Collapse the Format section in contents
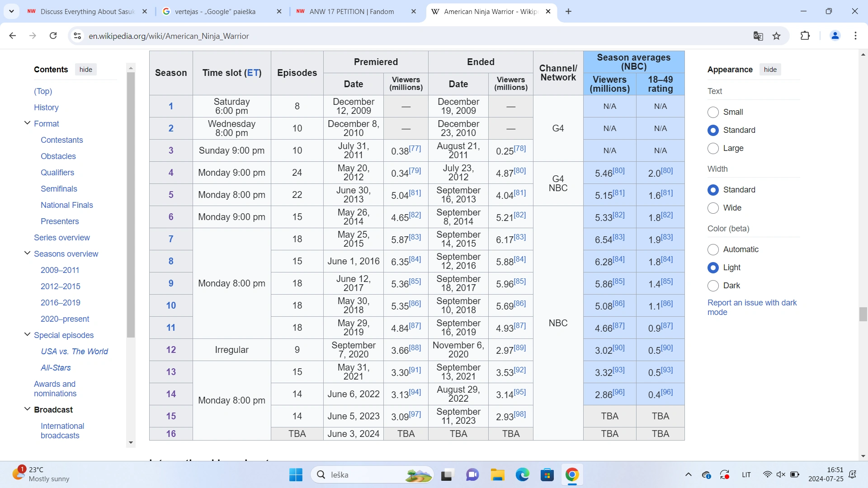This screenshot has height=488, width=868. 27,123
